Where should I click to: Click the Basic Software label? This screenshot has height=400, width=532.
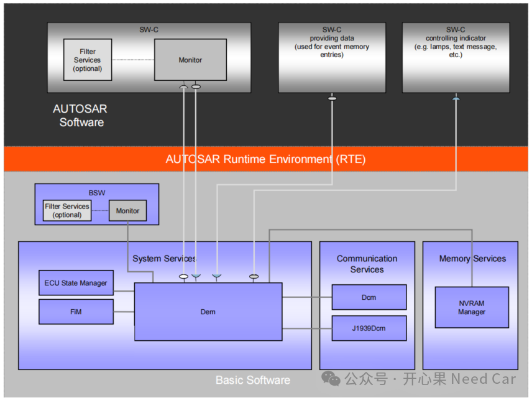point(253,380)
